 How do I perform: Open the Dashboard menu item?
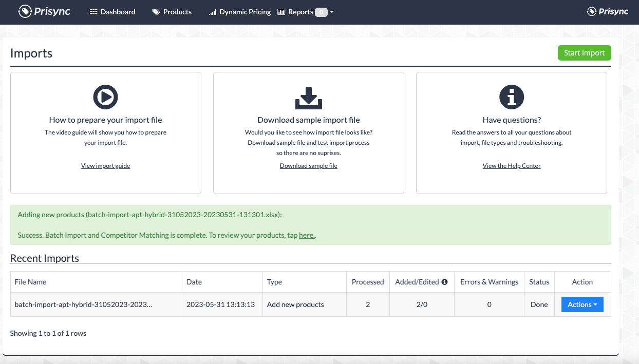(x=112, y=12)
